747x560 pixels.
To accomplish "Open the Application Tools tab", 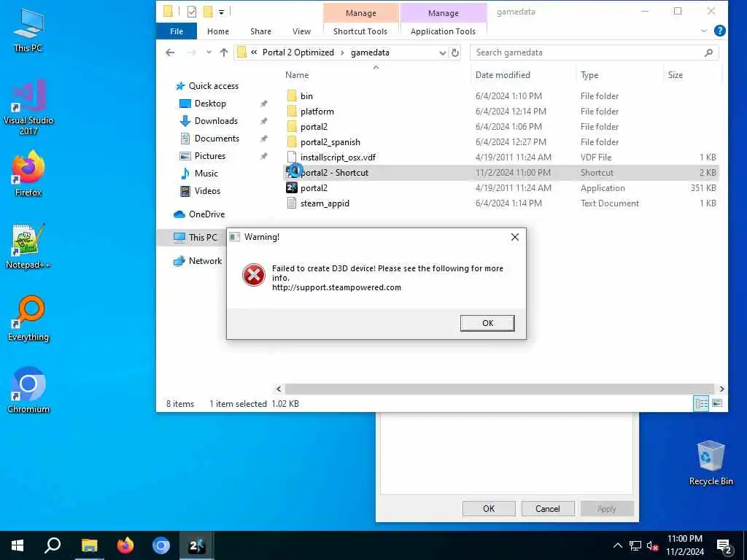I will (x=443, y=31).
